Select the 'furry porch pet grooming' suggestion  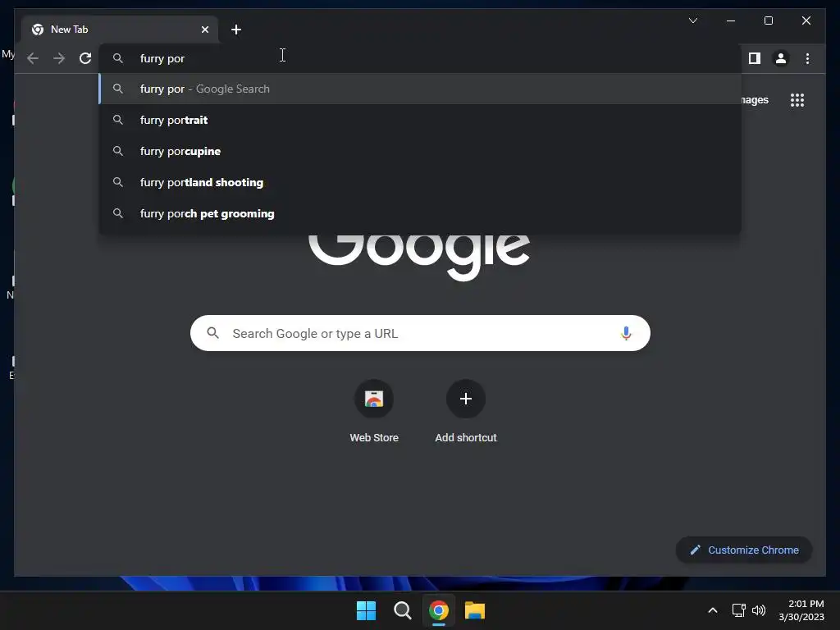[x=420, y=213]
